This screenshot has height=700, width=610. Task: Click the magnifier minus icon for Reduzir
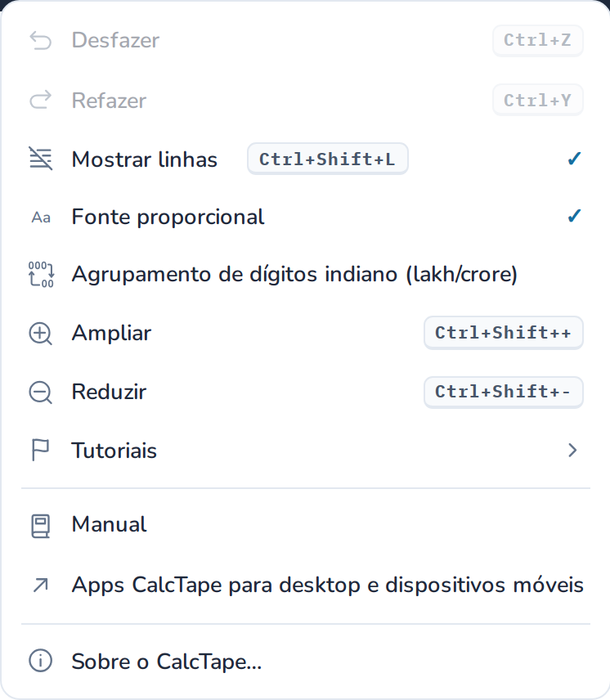pyautogui.click(x=41, y=393)
